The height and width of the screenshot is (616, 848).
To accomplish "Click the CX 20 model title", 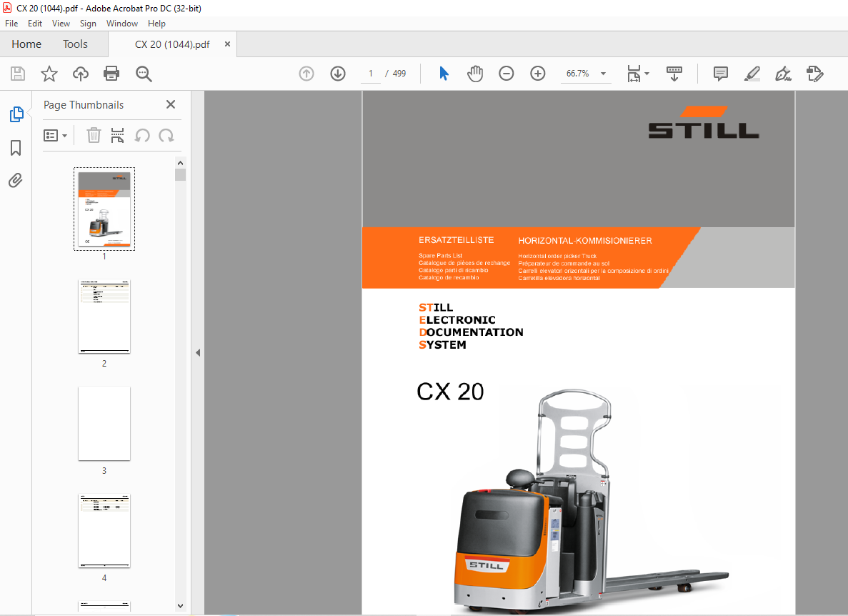I will [450, 392].
